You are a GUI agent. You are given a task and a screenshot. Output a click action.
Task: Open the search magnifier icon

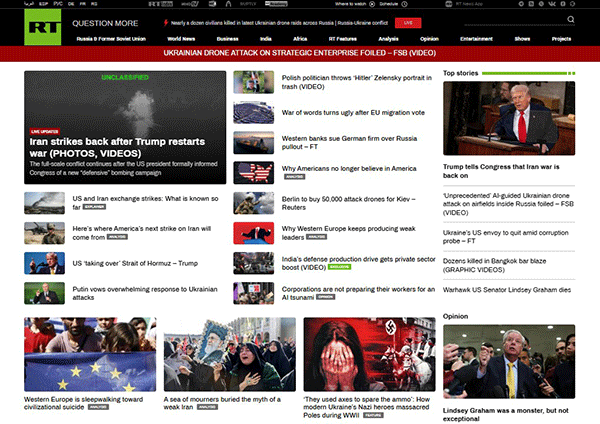pyautogui.click(x=571, y=19)
